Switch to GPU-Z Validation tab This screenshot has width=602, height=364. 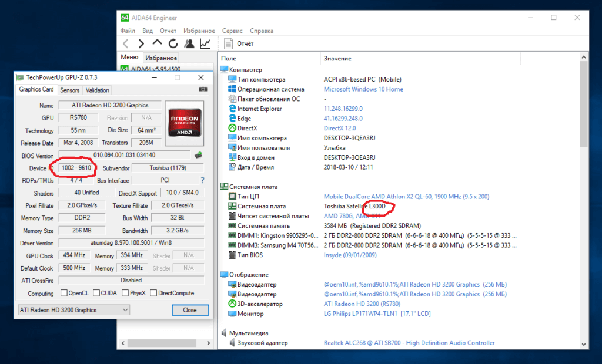tap(97, 90)
